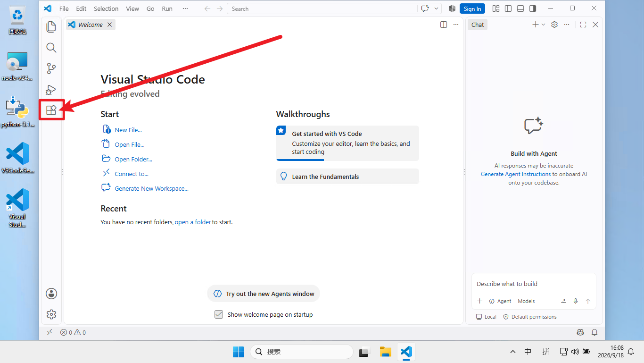644x363 pixels.
Task: Open the overflow menu after Run
Action: click(185, 8)
